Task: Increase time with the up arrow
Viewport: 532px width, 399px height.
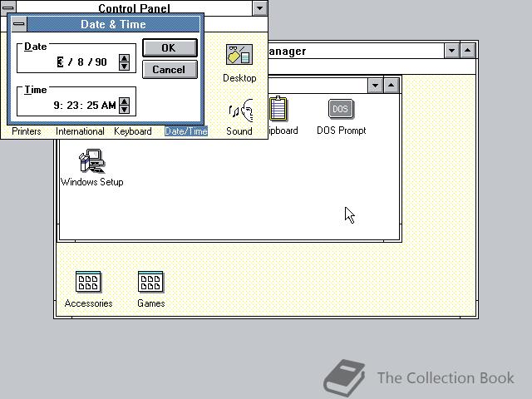Action: pyautogui.click(x=124, y=101)
